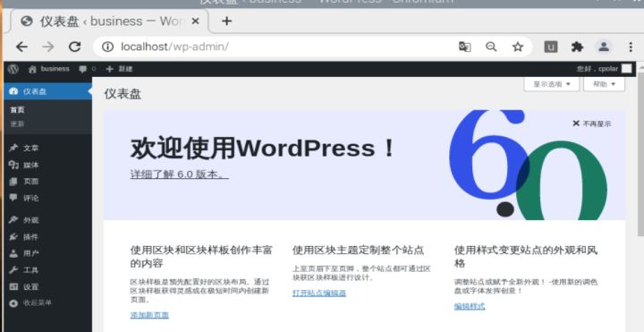Open the 详细了解 6.0 版本 link
This screenshot has height=332, width=644.
(179, 175)
